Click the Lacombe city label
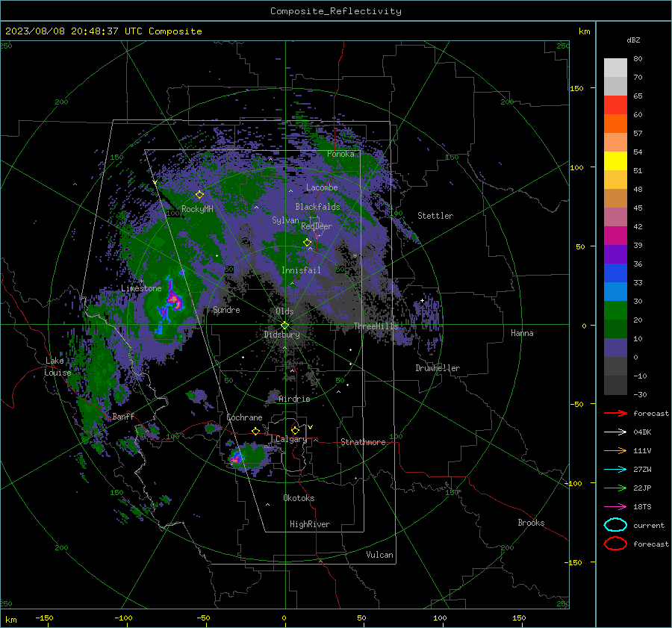This screenshot has width=672, height=628. pyautogui.click(x=322, y=187)
